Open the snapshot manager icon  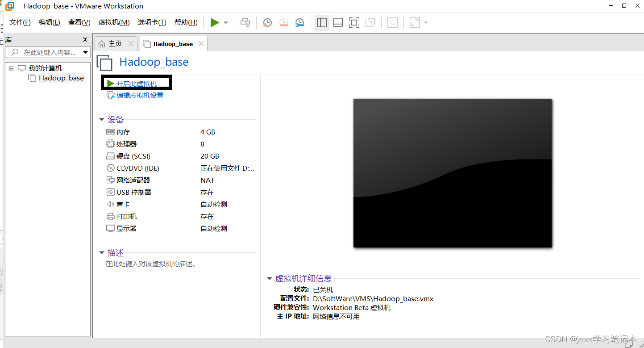300,22
